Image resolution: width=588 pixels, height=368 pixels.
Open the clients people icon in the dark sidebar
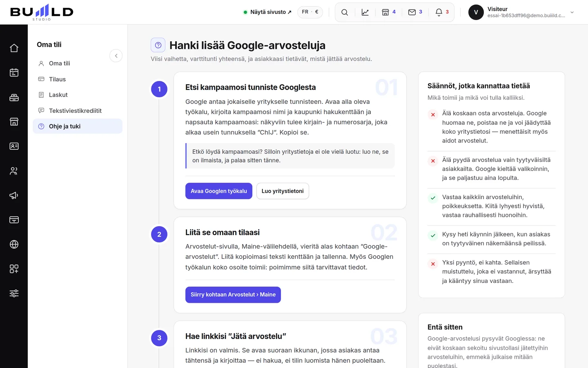tap(14, 171)
